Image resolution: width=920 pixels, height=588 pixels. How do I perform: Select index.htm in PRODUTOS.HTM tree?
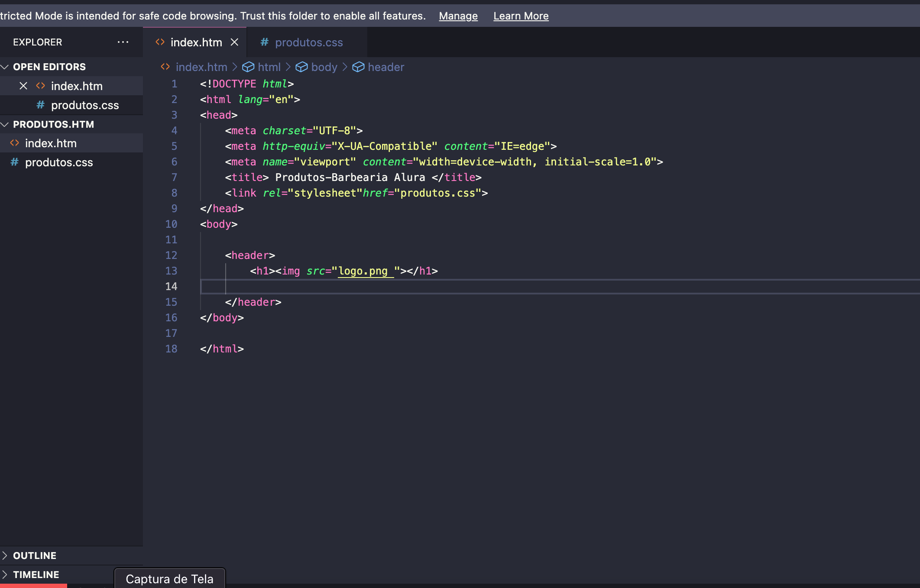coord(51,143)
